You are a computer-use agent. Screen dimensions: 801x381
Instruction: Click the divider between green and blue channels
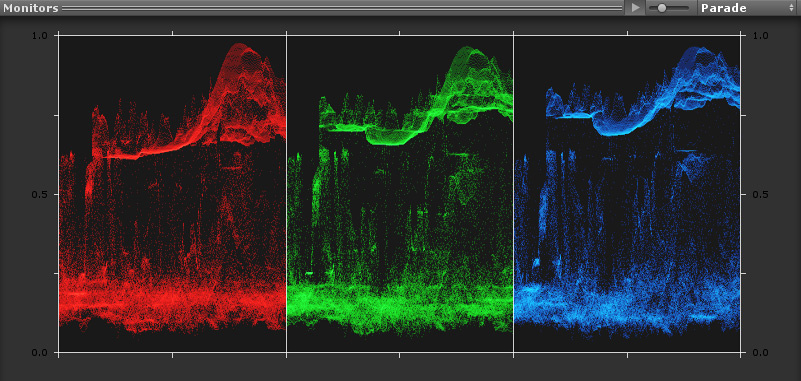coord(513,194)
